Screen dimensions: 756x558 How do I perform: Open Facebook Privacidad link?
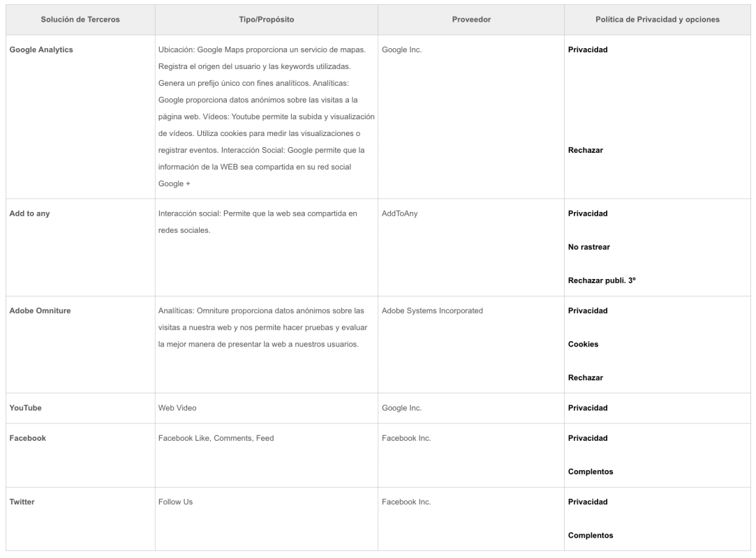coord(587,438)
